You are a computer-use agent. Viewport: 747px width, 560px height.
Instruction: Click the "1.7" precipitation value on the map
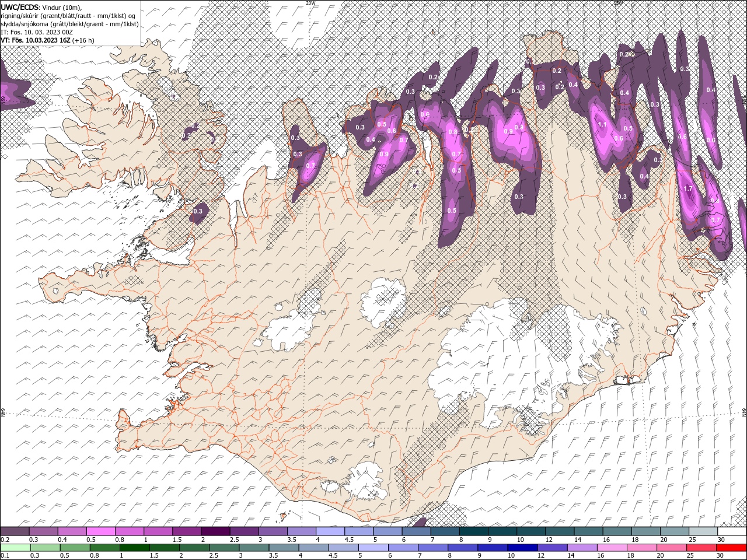pos(688,188)
